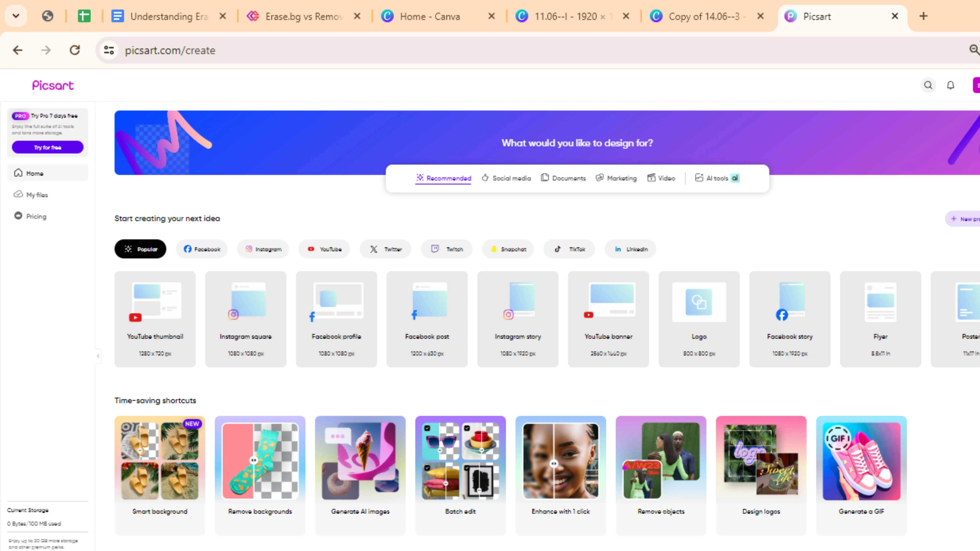Screen dimensions: 980x551
Task: Open the notifications bell icon
Action: (950, 85)
